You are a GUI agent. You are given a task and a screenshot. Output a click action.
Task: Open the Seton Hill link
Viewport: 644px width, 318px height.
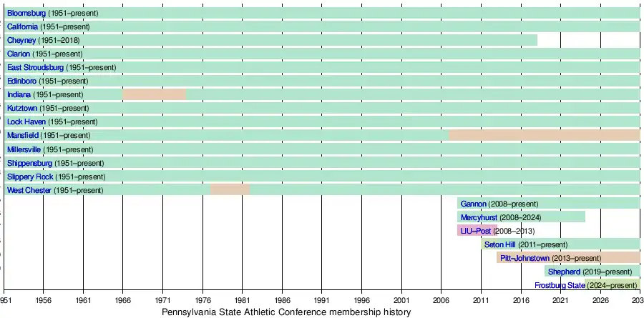pos(500,244)
